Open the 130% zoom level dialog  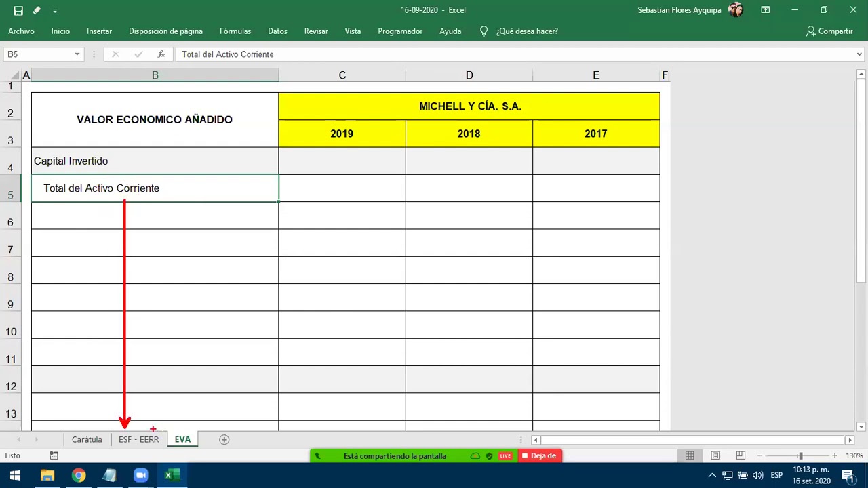854,455
